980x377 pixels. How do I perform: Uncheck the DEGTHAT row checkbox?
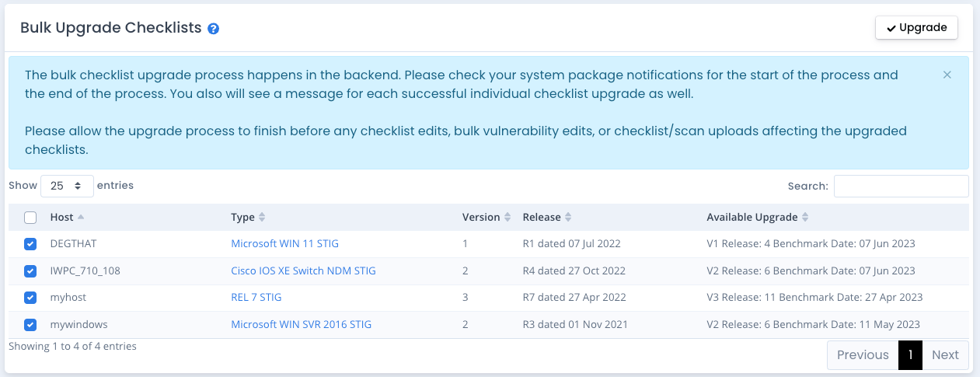pos(30,244)
